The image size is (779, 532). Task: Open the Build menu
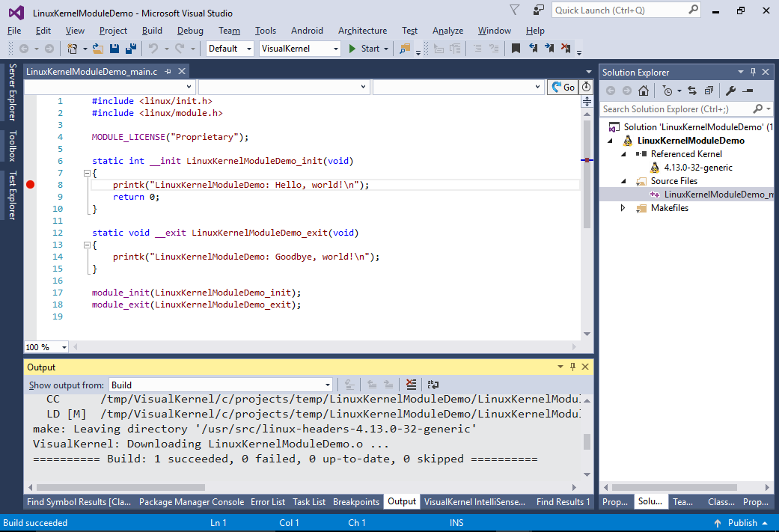coord(152,30)
